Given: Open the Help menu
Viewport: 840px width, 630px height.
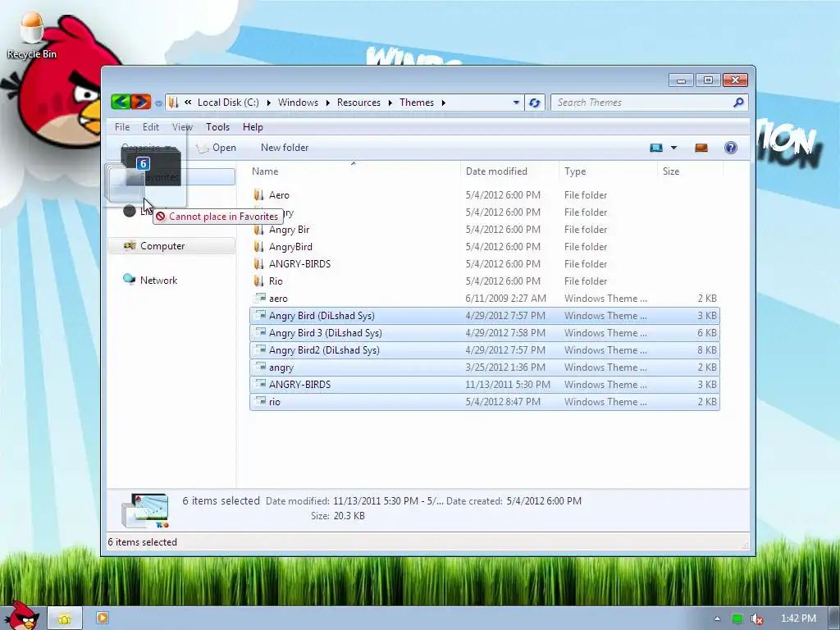Looking at the screenshot, I should [253, 127].
